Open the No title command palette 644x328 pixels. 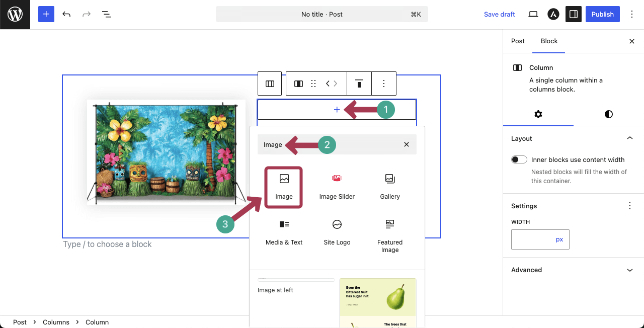(x=322, y=14)
